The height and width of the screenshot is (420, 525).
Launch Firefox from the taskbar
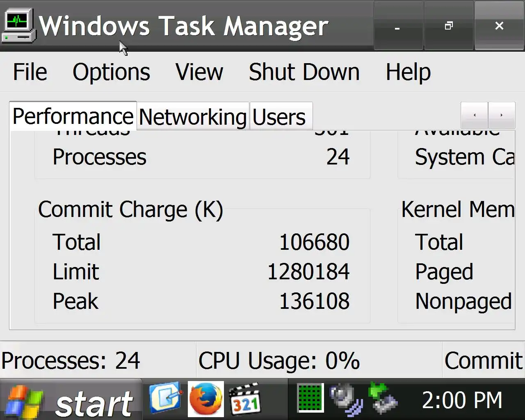pos(206,399)
